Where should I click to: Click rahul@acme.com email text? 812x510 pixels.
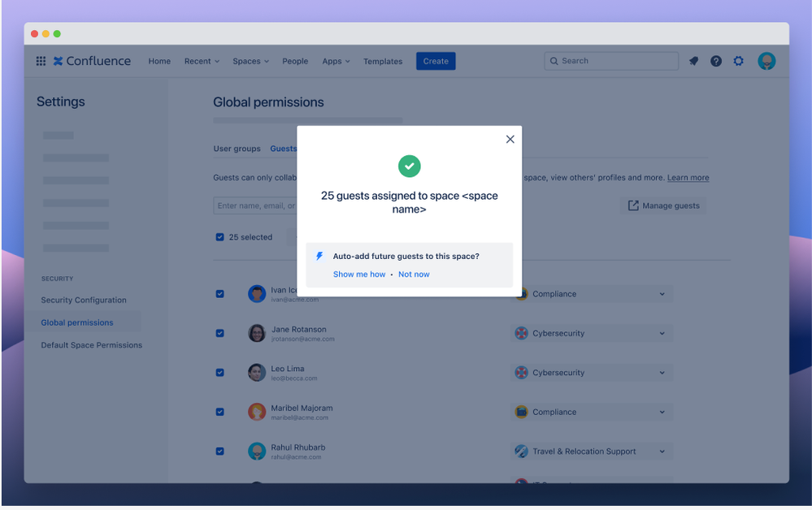[296, 457]
